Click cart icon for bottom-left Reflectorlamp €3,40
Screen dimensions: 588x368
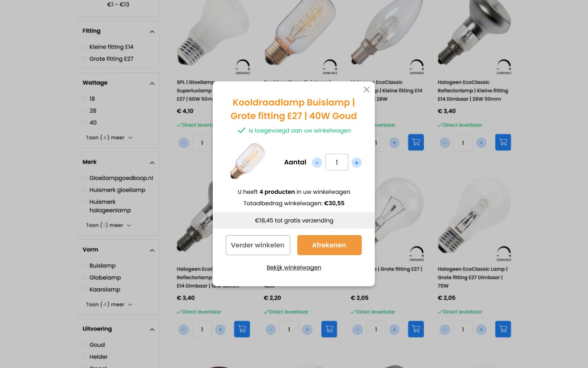(x=242, y=329)
